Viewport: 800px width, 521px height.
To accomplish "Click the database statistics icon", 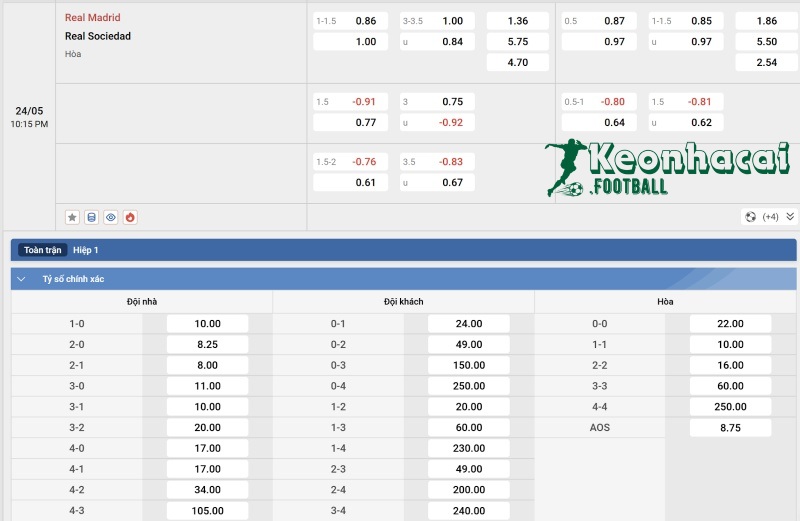I will 91,217.
